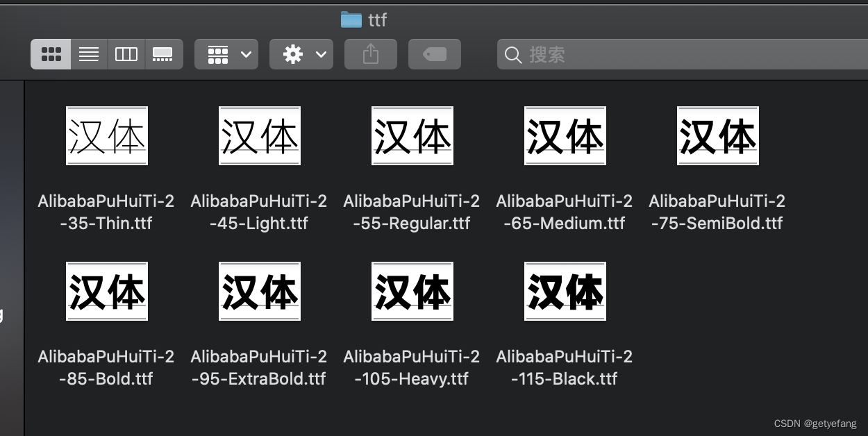
Task: Click the search field
Action: 683,54
